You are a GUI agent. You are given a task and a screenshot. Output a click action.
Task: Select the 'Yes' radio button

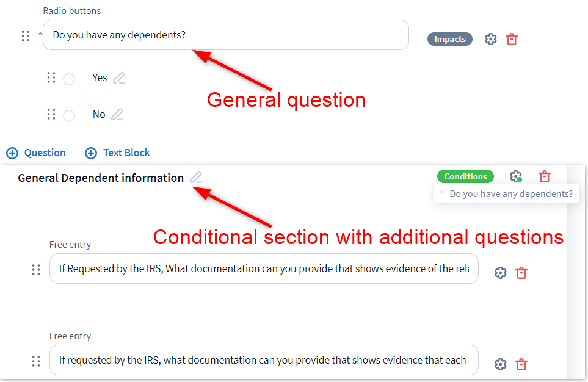click(x=69, y=79)
